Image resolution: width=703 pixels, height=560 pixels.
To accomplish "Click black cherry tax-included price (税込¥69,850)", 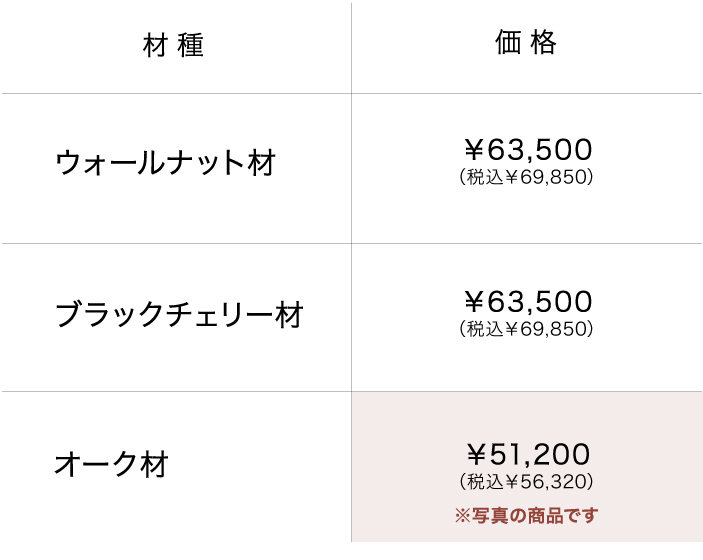I will click(527, 329).
